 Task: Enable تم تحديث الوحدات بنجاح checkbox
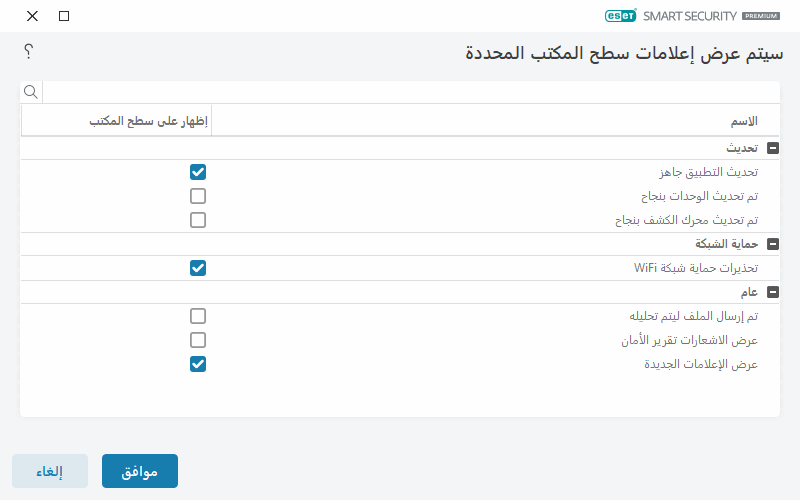(x=198, y=196)
